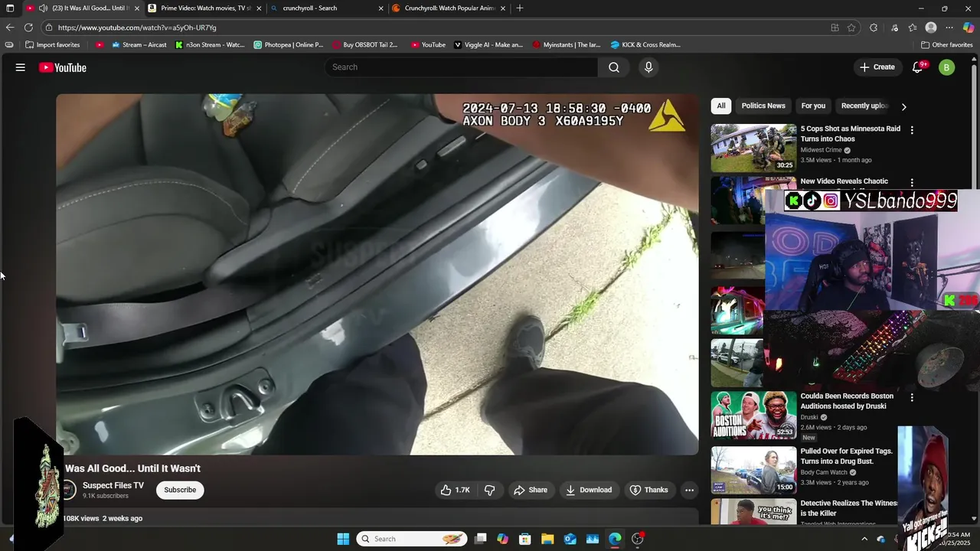Click the bodycam video player
980x551 pixels.
[x=377, y=274]
